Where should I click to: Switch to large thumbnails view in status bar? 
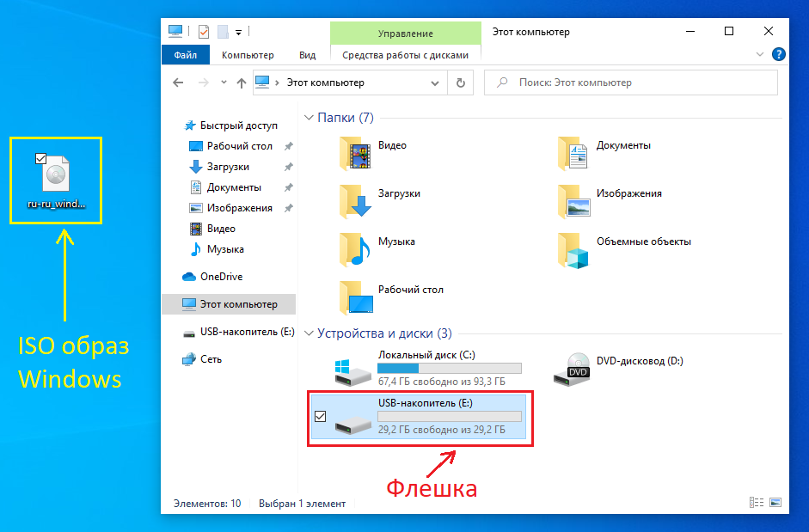[776, 502]
